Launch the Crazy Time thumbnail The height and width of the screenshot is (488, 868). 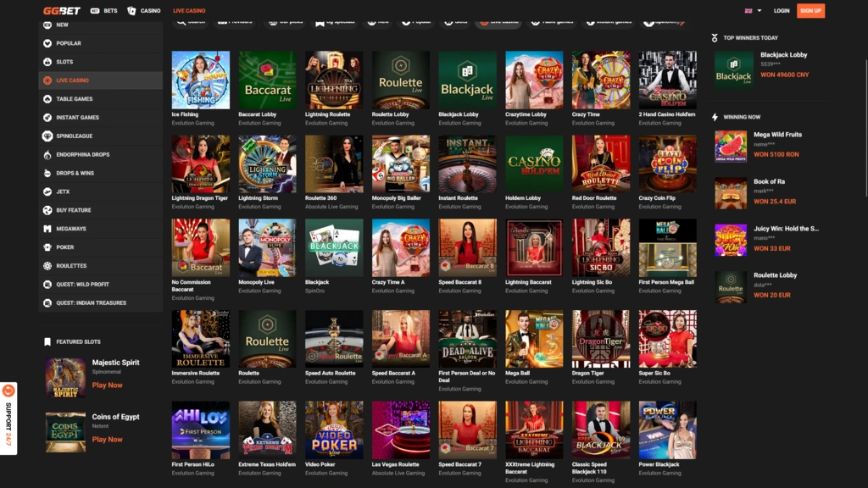click(x=601, y=80)
